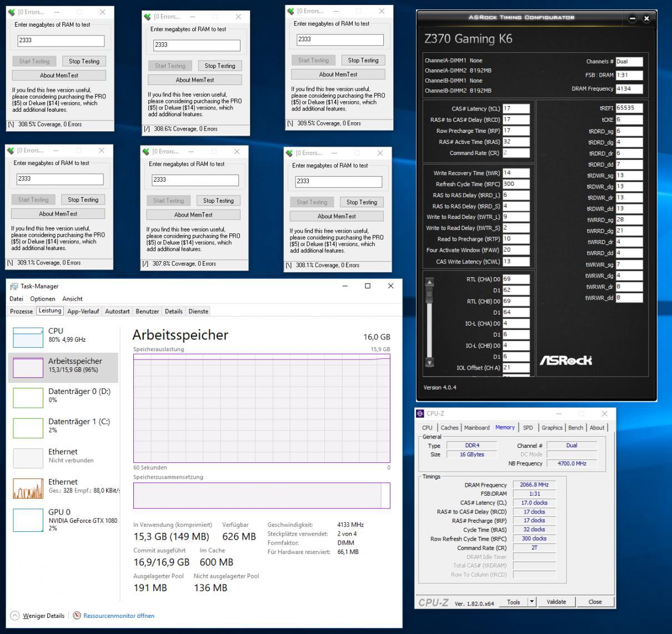
Task: Click the Ressourcenmonitor icon at Task-Manager bottom
Action: tap(77, 616)
